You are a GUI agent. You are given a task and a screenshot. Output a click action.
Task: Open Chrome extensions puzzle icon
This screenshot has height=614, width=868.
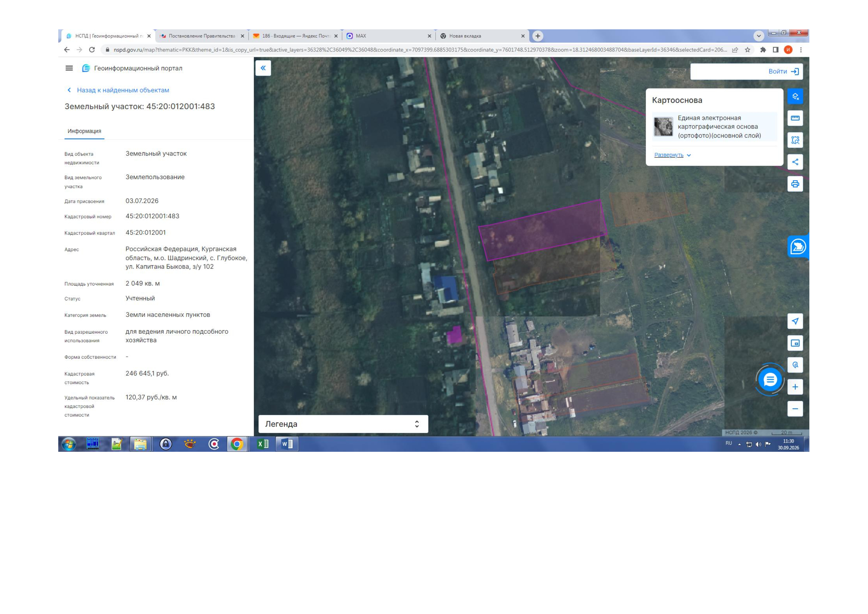763,50
